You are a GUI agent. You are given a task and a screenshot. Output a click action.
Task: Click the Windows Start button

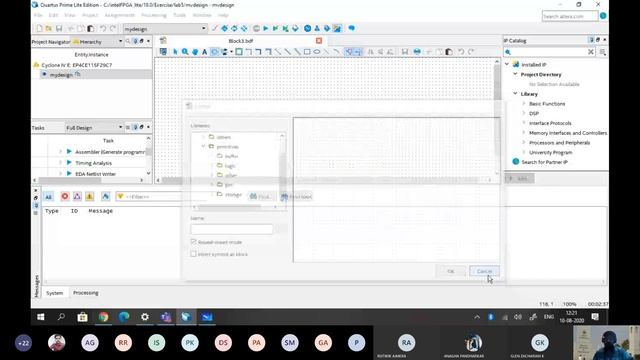point(41,317)
